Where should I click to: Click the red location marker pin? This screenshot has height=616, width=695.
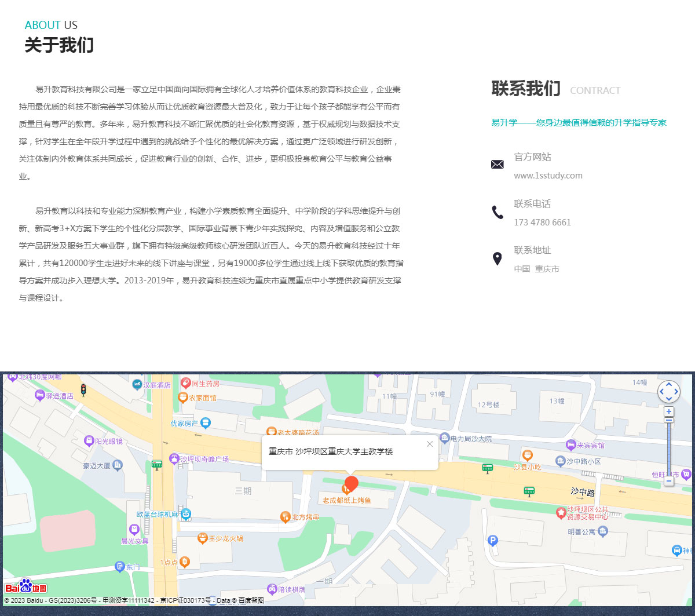351,484
